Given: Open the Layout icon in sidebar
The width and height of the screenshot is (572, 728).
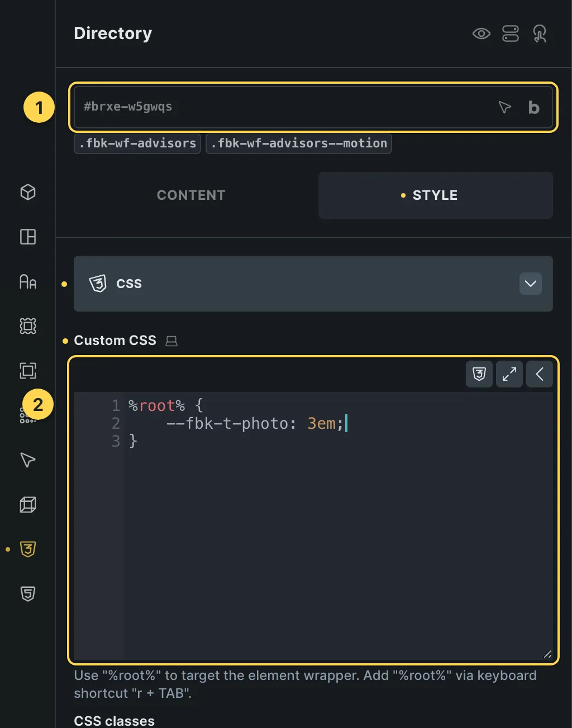Looking at the screenshot, I should pyautogui.click(x=28, y=237).
